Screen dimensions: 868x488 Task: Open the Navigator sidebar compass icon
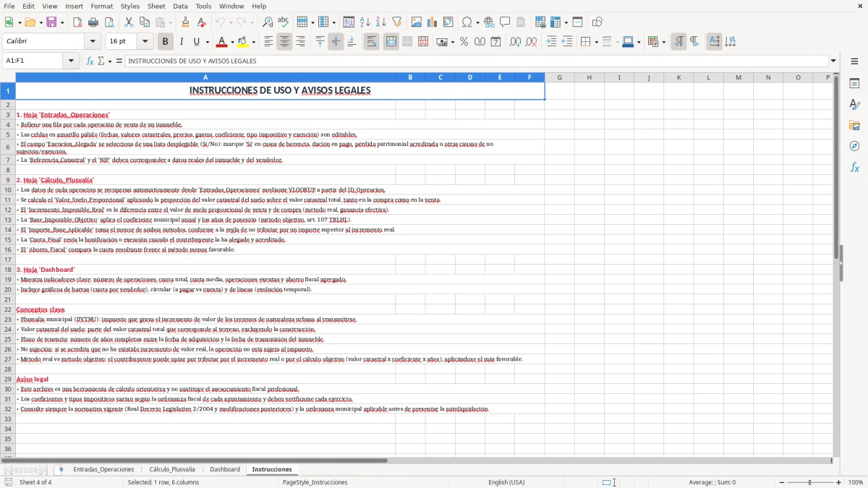pos(854,146)
